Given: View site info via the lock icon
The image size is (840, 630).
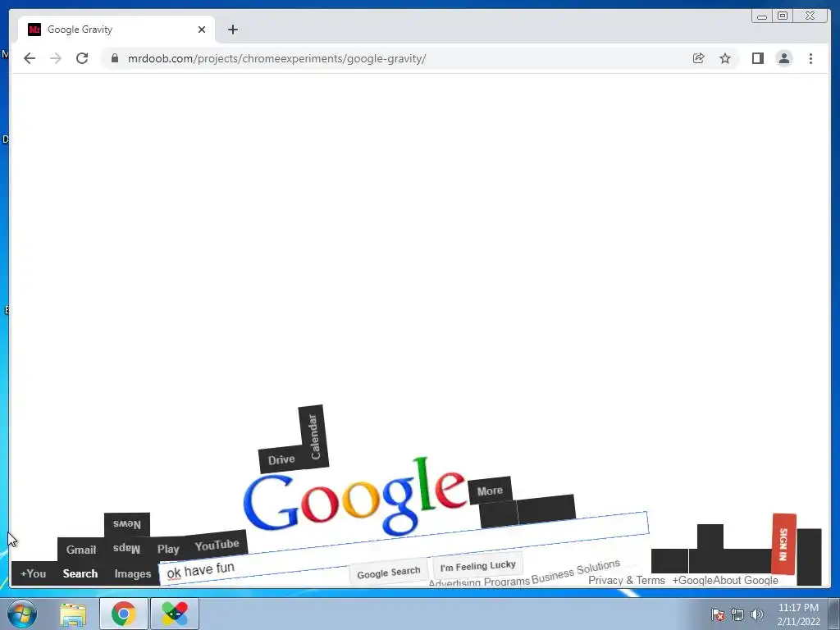Looking at the screenshot, I should (x=115, y=58).
